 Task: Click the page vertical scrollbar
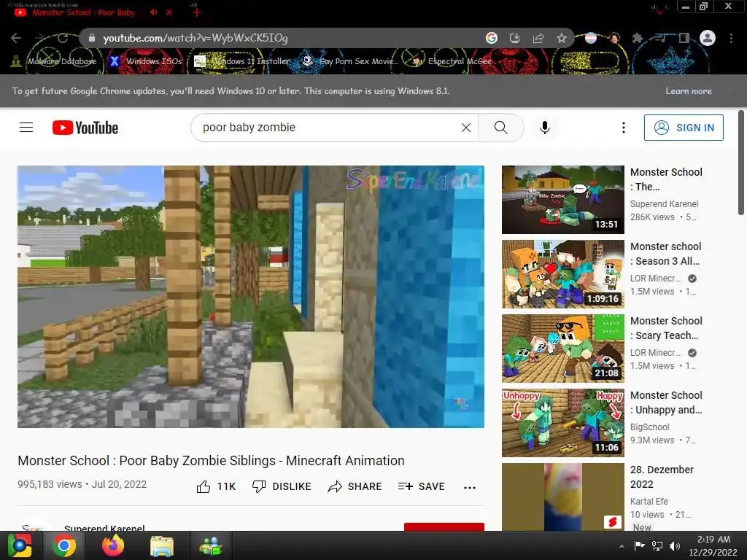741,162
